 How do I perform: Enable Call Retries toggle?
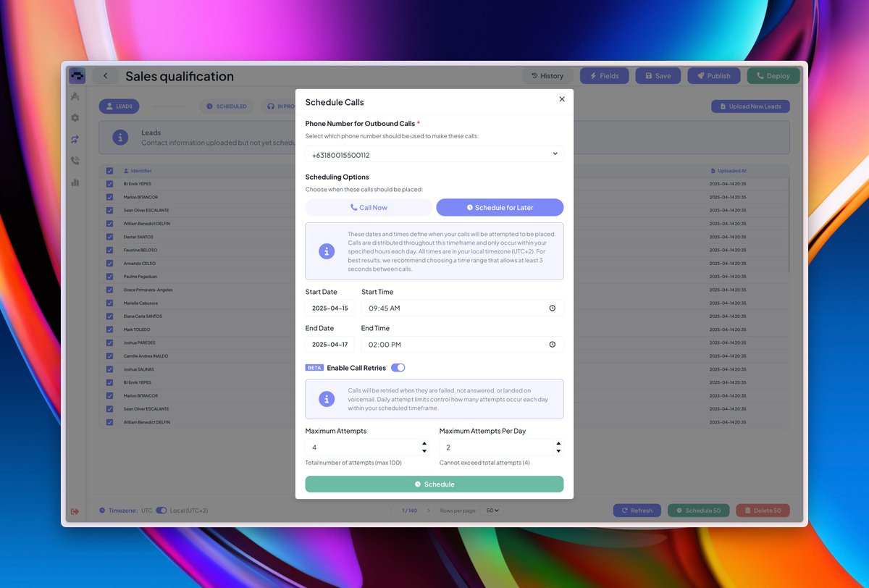398,367
